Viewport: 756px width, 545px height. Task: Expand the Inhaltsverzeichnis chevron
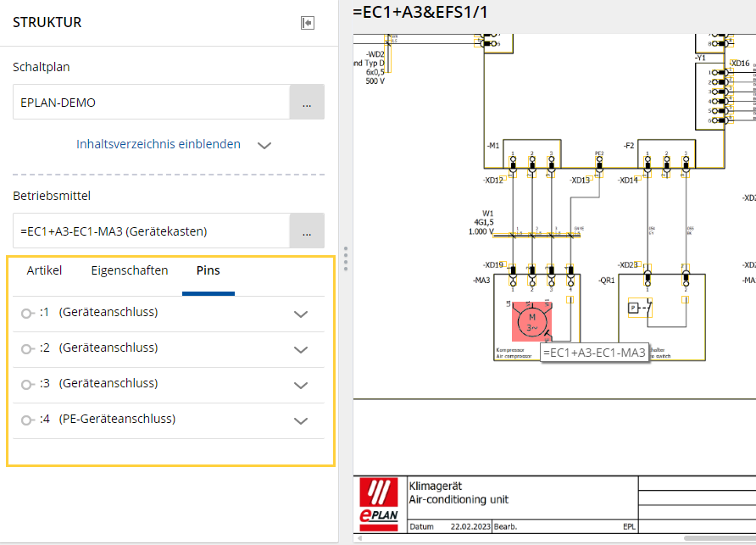point(264,145)
